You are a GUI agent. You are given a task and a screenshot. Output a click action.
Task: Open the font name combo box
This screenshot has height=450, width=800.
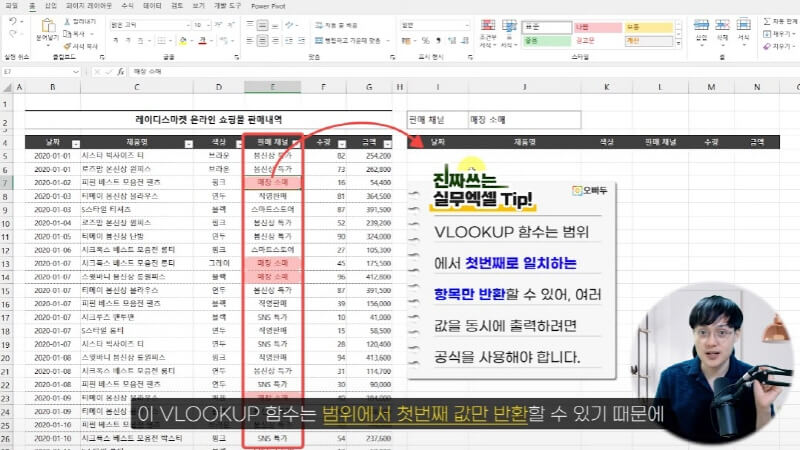point(151,24)
